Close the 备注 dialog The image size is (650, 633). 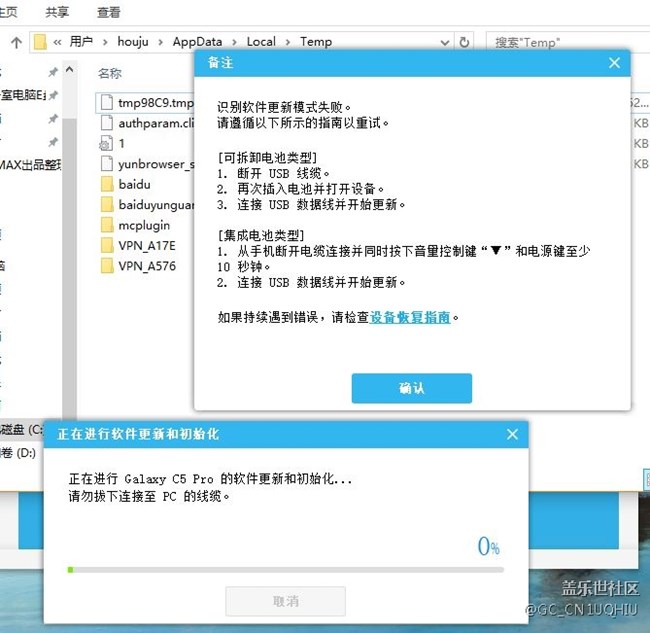tap(614, 63)
